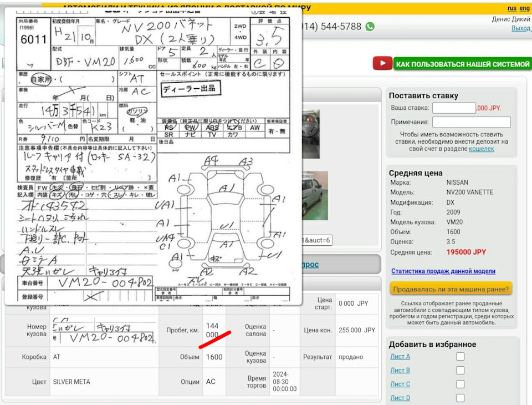Check the Лист D favorites box
This screenshot has width=532, height=405.
pyautogui.click(x=460, y=398)
